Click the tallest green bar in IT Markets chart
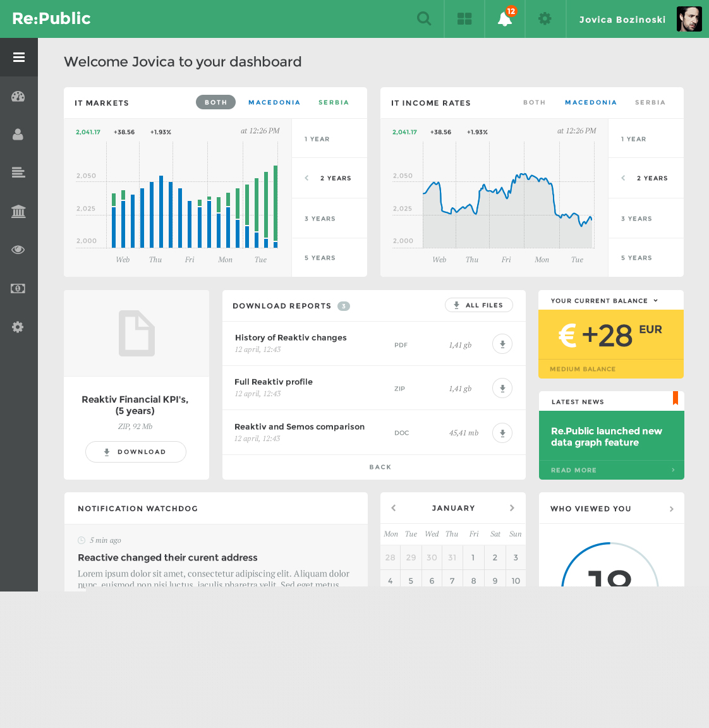The width and height of the screenshot is (709, 728). click(276, 202)
